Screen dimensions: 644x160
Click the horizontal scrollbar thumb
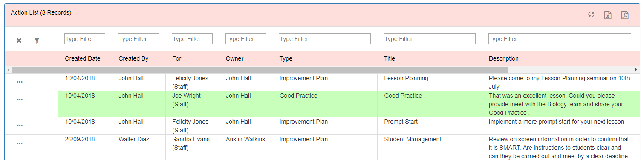point(260,70)
